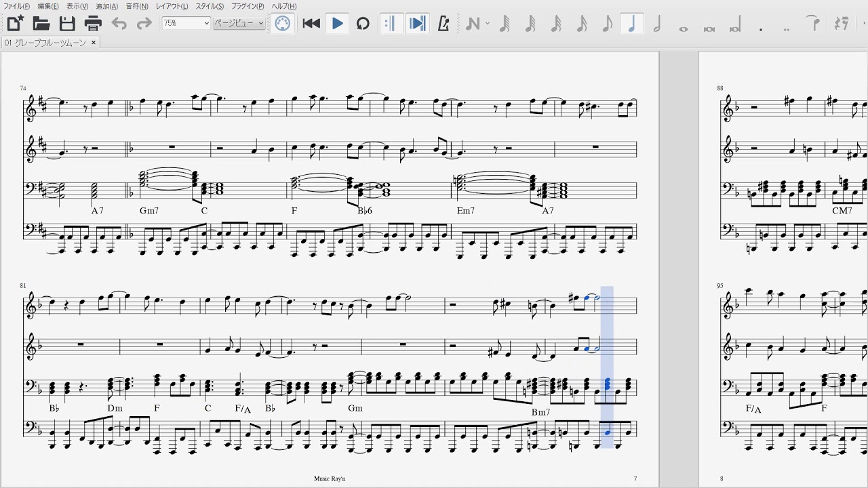Toggle the single augmentation dot

pos(761,29)
